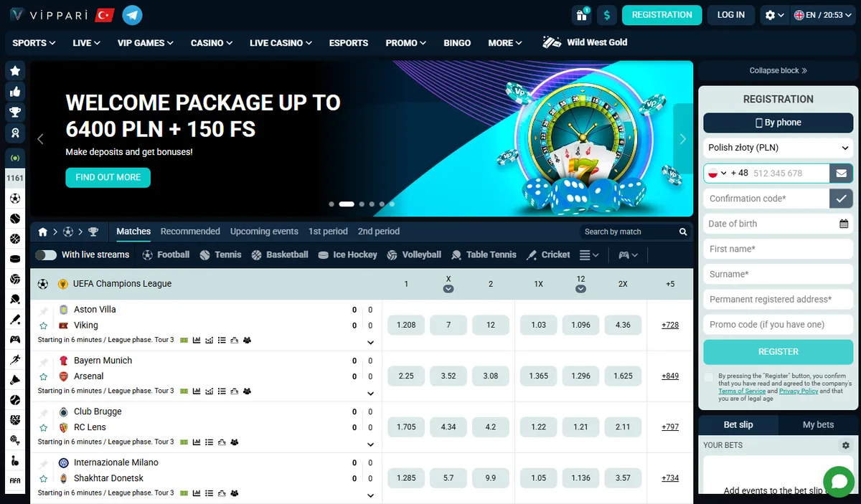This screenshot has width=861, height=504.
Task: Open the live chat bubble
Action: [x=837, y=480]
